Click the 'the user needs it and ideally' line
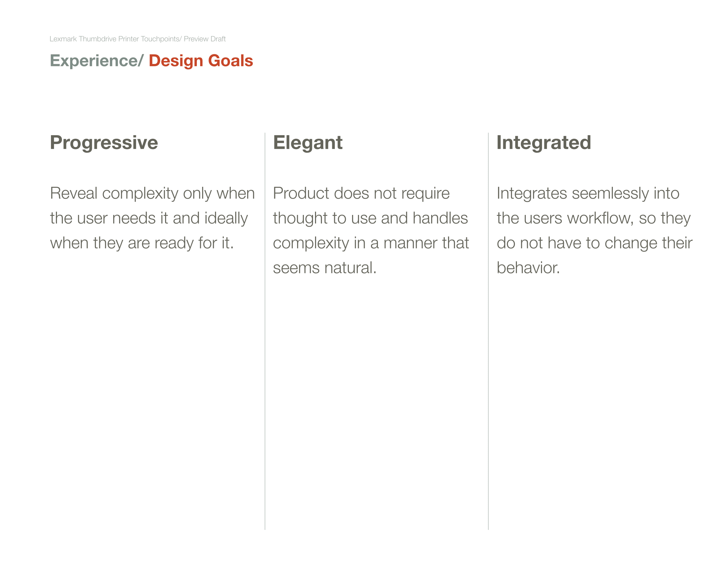The height and width of the screenshot is (563, 728). click(x=149, y=219)
